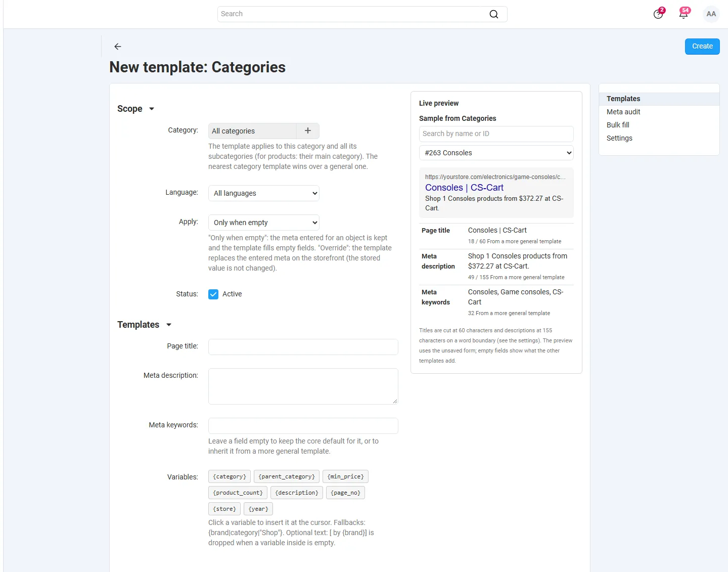This screenshot has height=572, width=728.
Task: Collapse the Templates form section
Action: click(x=145, y=325)
